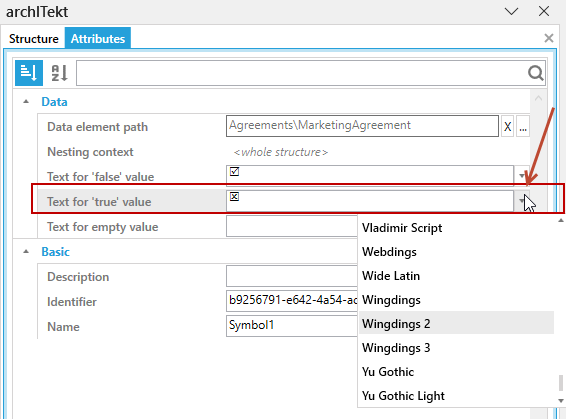Sort attributes alphabetically with A-Z icon
This screenshot has width=566, height=419.
tap(60, 73)
